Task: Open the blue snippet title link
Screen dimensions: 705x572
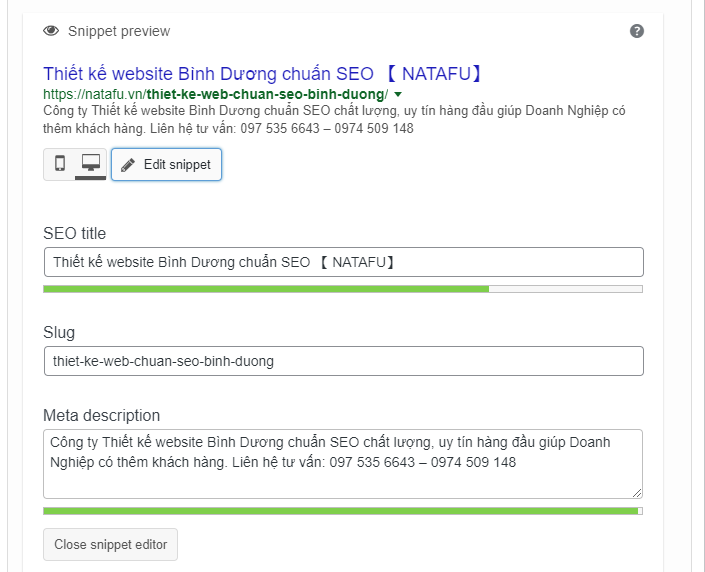Action: (262, 74)
